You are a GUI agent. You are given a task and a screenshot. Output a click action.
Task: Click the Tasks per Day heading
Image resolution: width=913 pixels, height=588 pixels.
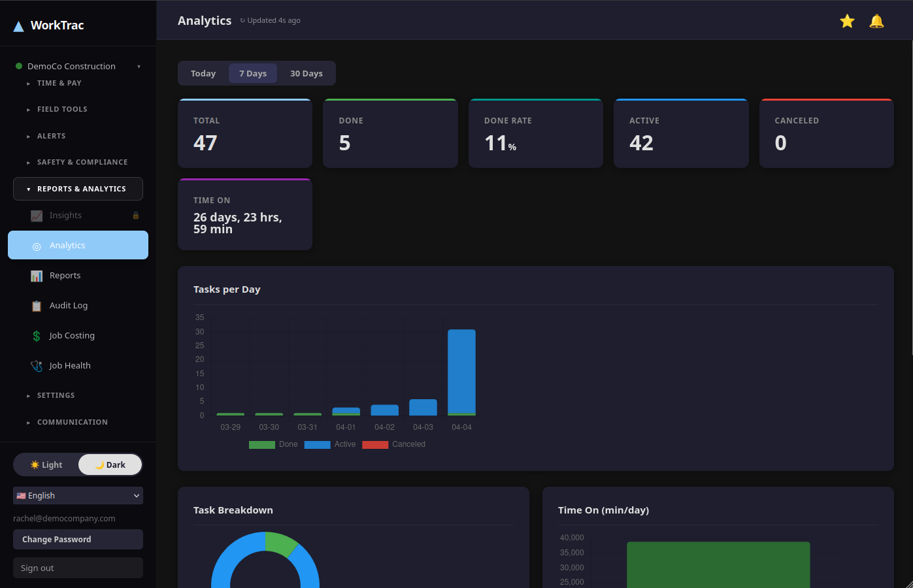(x=227, y=289)
